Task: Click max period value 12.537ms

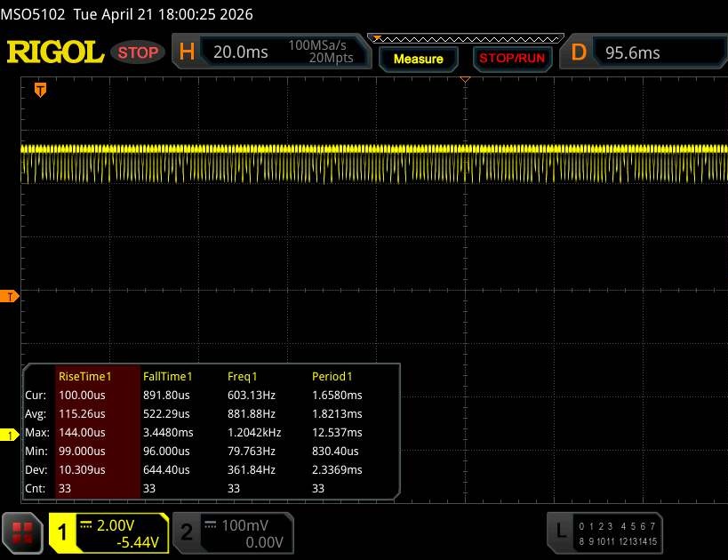Action: point(337,432)
